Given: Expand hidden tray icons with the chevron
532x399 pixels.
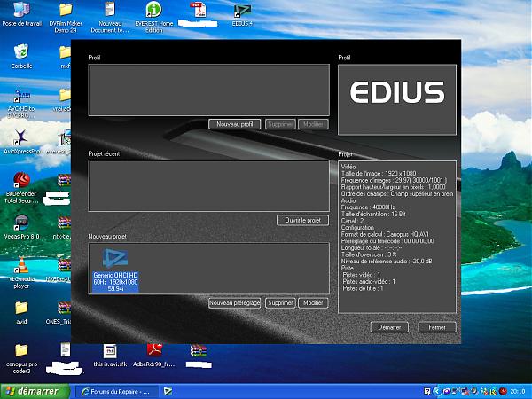Looking at the screenshot, I should point(436,392).
